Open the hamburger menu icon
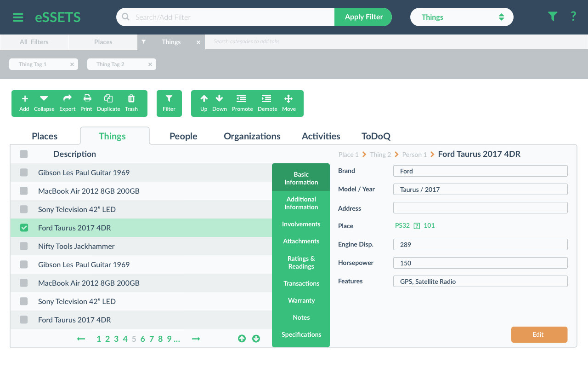The image size is (588, 368). tap(18, 17)
